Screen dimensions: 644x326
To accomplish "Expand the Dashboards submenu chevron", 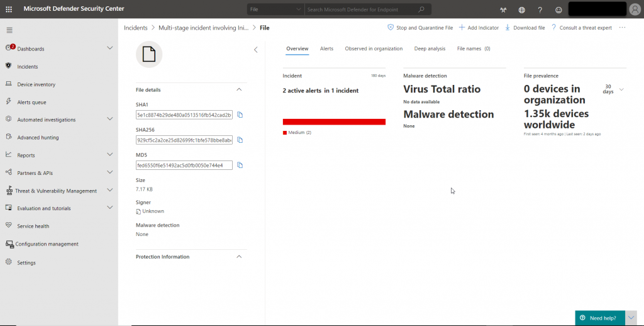I will (109, 48).
